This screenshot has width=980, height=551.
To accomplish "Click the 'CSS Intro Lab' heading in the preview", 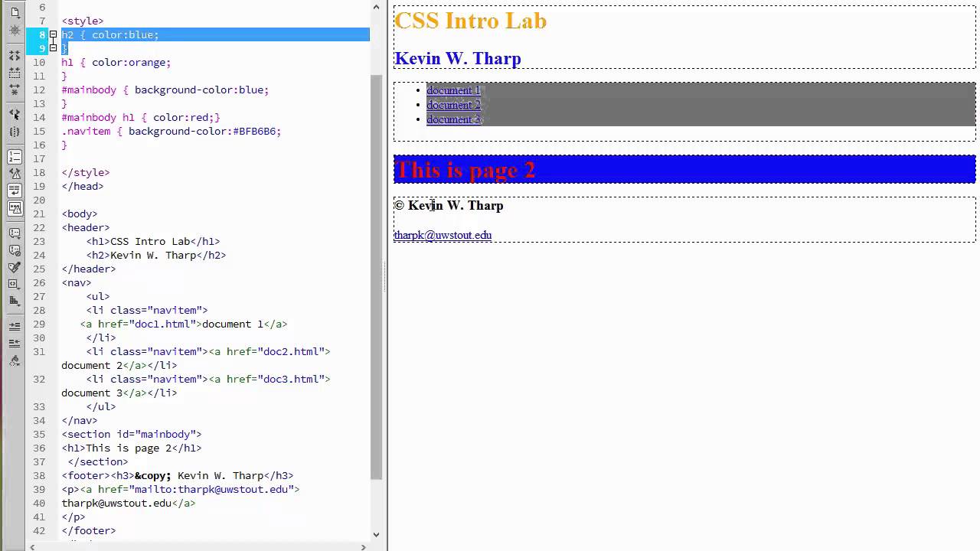I will 470,21.
